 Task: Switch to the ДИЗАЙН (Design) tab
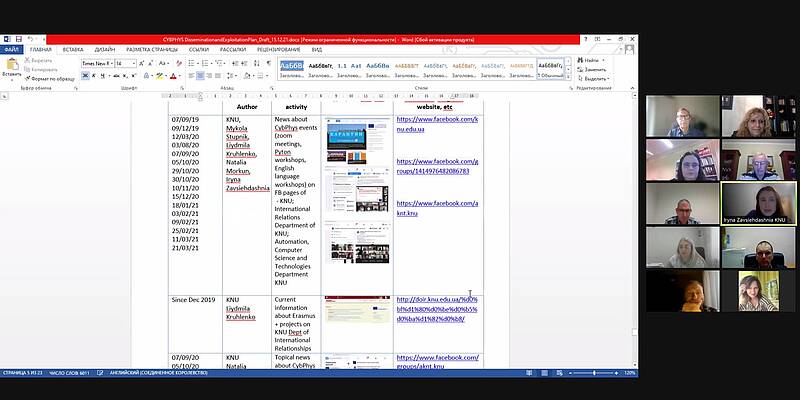[105, 49]
